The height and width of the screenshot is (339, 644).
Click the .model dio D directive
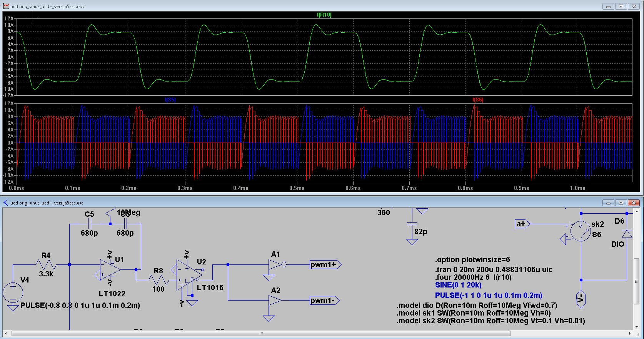477,306
